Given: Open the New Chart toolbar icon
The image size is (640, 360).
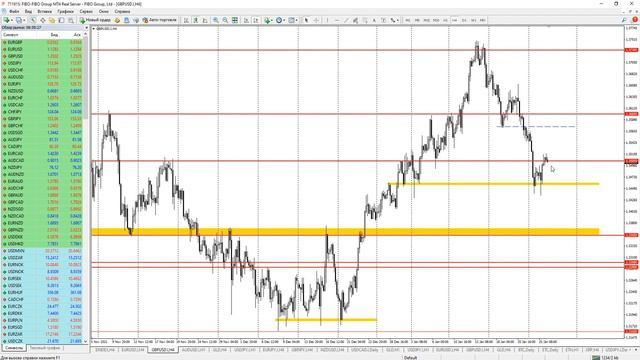Looking at the screenshot, I should 6,20.
